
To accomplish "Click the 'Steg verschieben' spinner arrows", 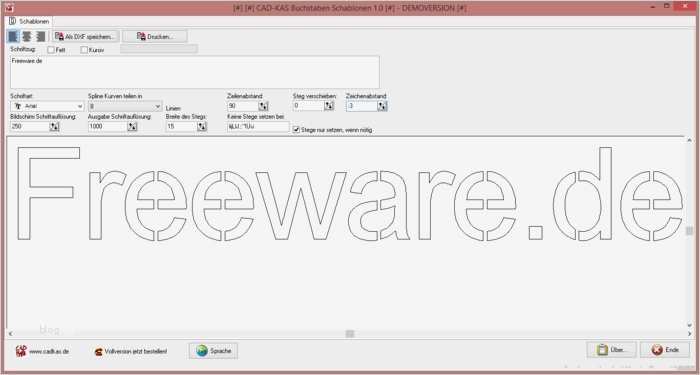I will pos(329,106).
